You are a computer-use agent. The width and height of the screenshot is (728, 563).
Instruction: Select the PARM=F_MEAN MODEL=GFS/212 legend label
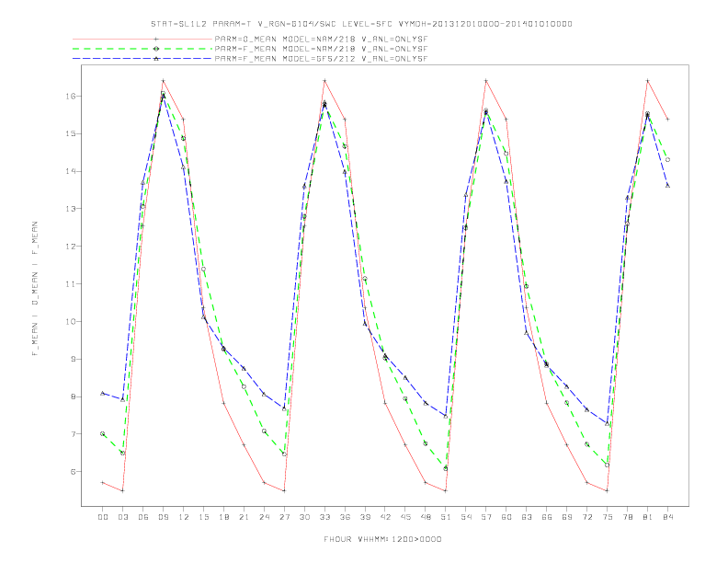[321, 59]
